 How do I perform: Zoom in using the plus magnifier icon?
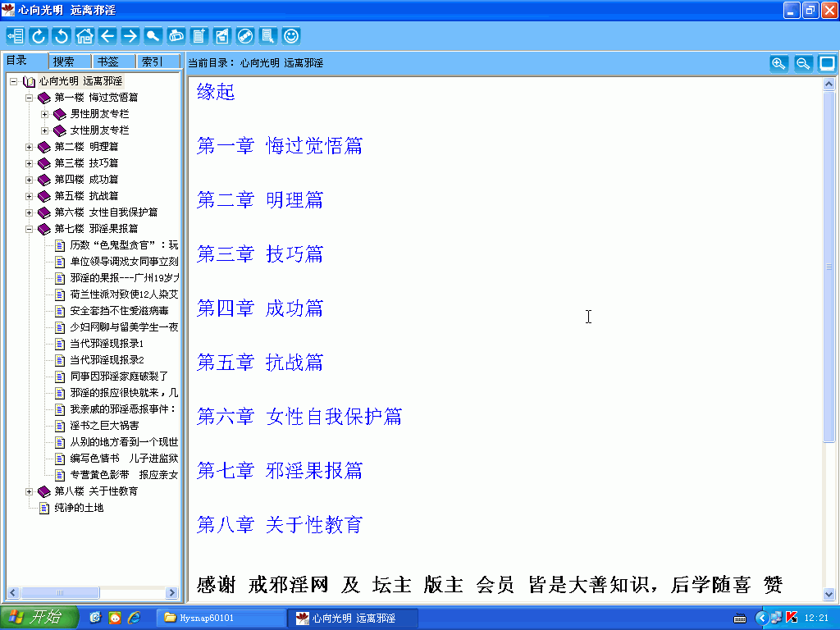coord(778,63)
